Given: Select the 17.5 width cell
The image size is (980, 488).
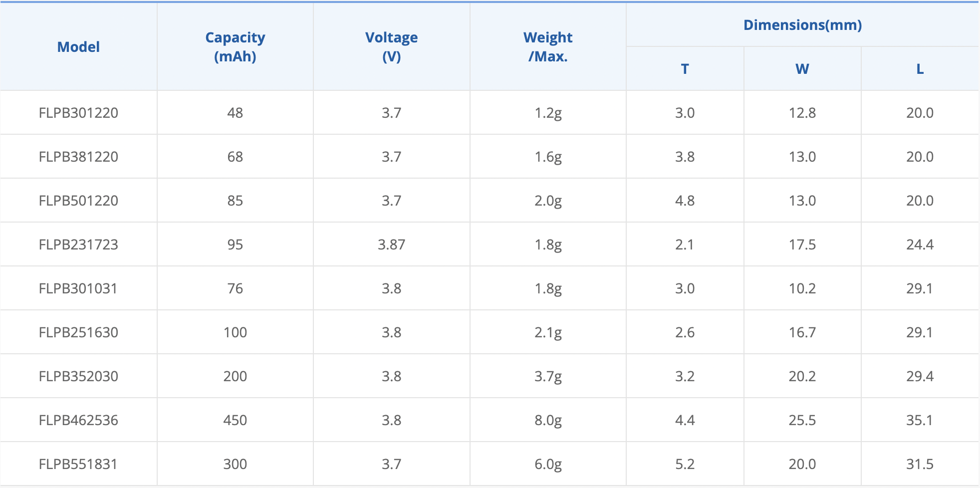Looking at the screenshot, I should [x=802, y=244].
